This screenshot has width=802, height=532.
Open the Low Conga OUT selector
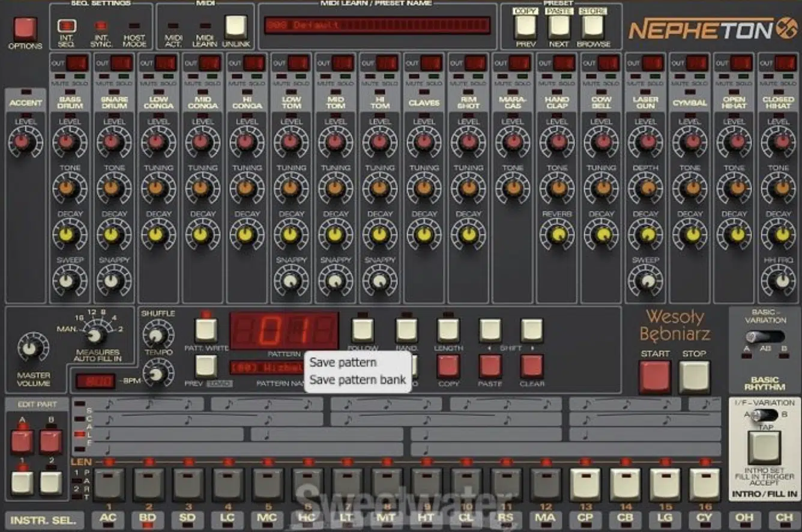165,62
